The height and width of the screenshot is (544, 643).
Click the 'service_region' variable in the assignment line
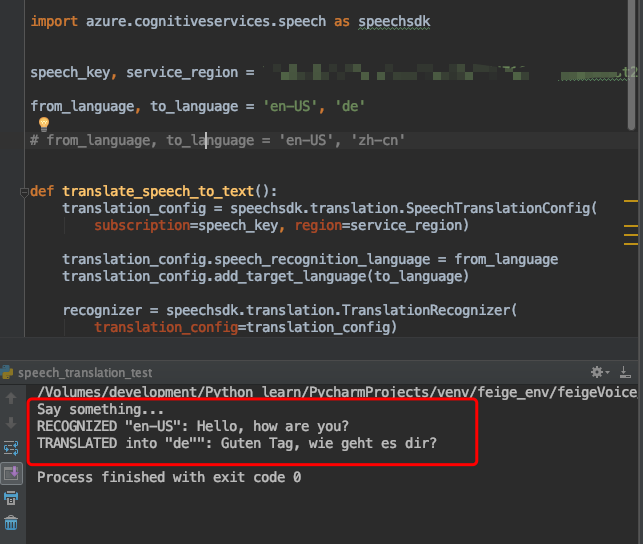coord(182,73)
